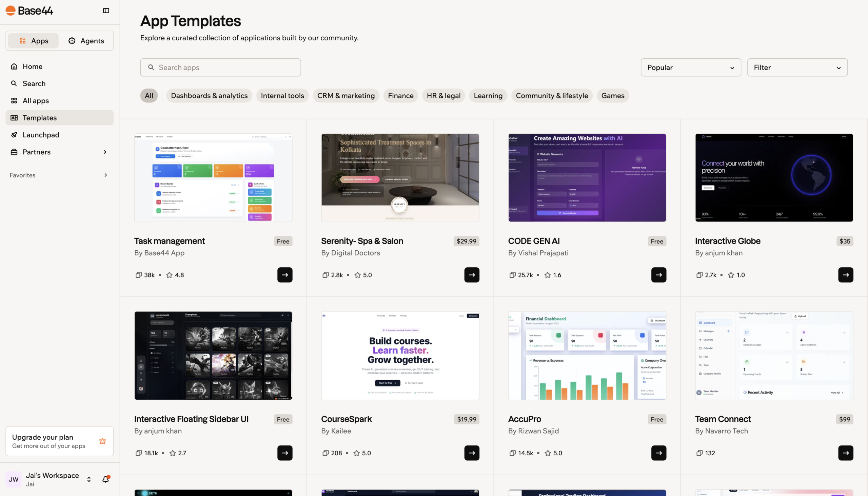Screen dimensions: 868x496
Task: Open the AccuPro title link
Action: point(524,419)
